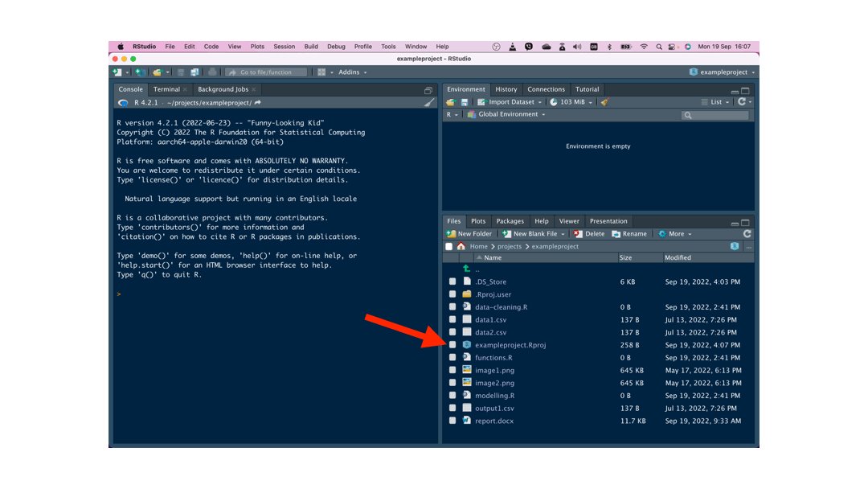Image resolution: width=868 pixels, height=489 pixels.
Task: Switch to the Terminal tab
Action: point(166,89)
